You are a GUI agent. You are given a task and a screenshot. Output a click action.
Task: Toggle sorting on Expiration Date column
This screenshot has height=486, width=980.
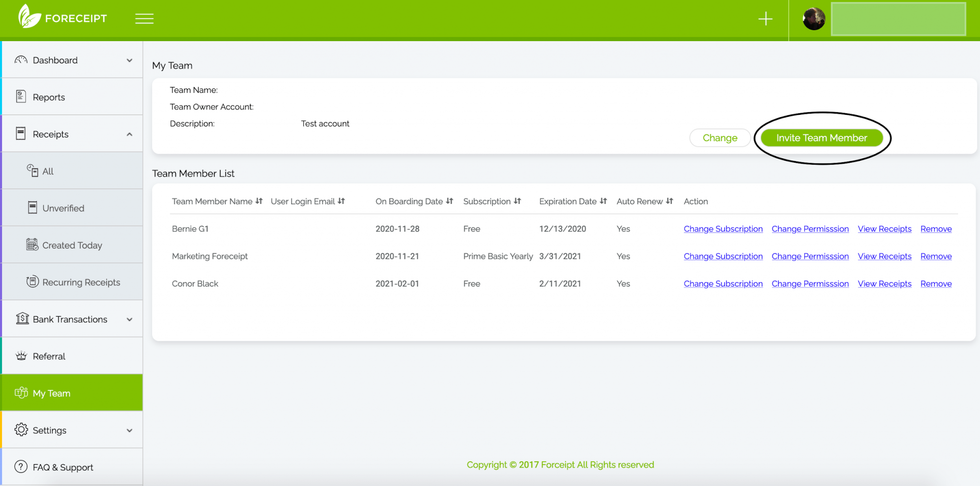click(604, 201)
